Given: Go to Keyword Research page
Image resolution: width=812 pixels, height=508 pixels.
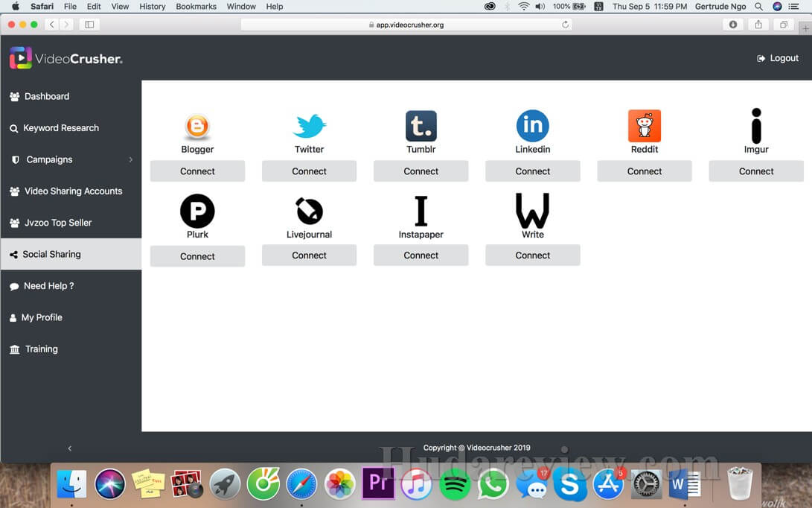Looking at the screenshot, I should tap(71, 128).
